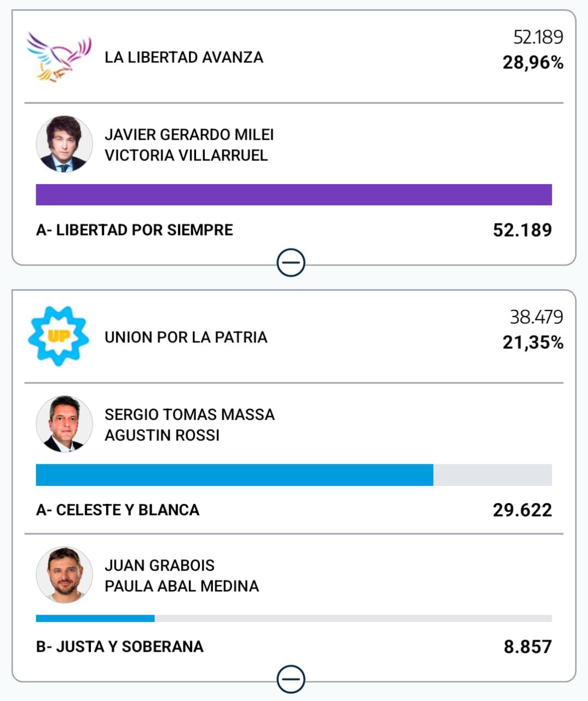
Task: Click the SERGIO TOMAS MASSA name
Action: click(189, 415)
